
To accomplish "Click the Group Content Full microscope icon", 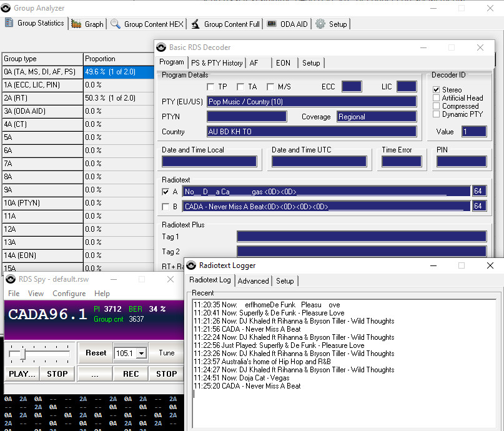I will click(x=195, y=24).
